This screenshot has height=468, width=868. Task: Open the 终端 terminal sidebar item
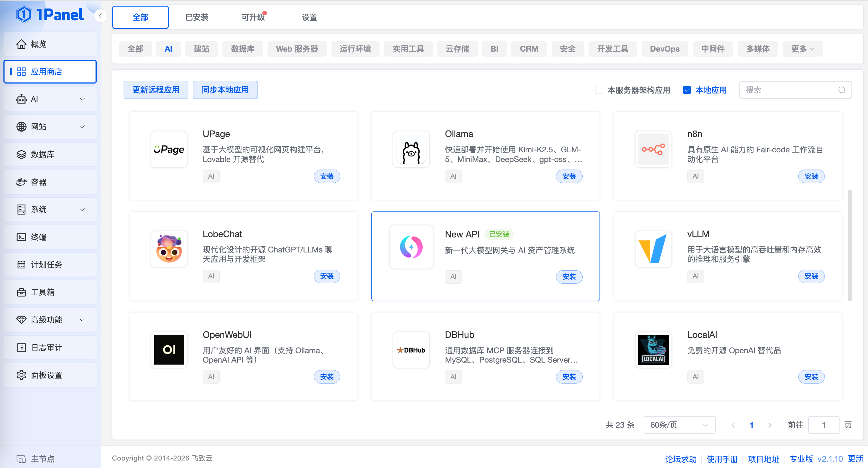[x=50, y=237]
